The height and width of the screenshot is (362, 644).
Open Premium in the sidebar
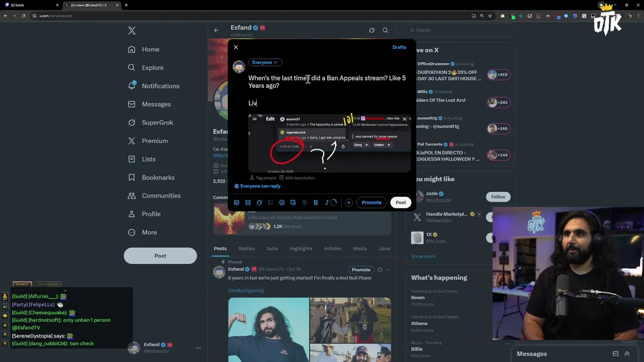click(x=148, y=141)
